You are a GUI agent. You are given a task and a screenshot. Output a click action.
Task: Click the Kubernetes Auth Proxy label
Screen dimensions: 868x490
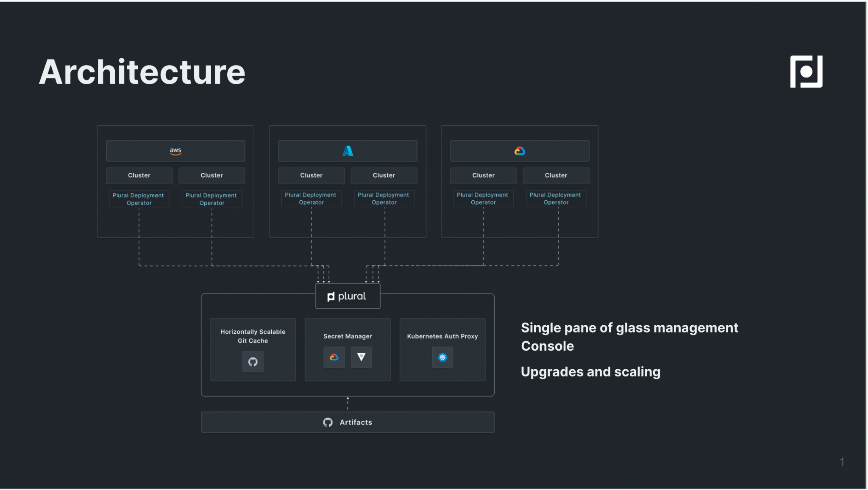coord(442,336)
